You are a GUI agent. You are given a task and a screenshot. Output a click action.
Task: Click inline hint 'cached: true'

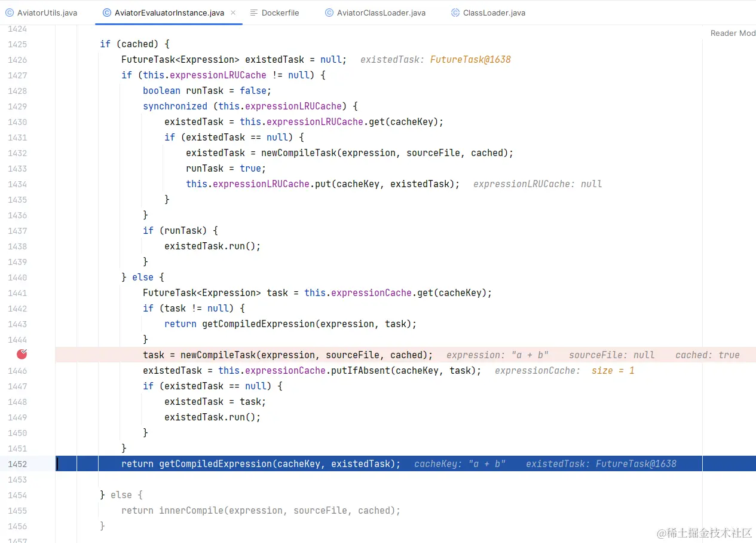coord(708,355)
